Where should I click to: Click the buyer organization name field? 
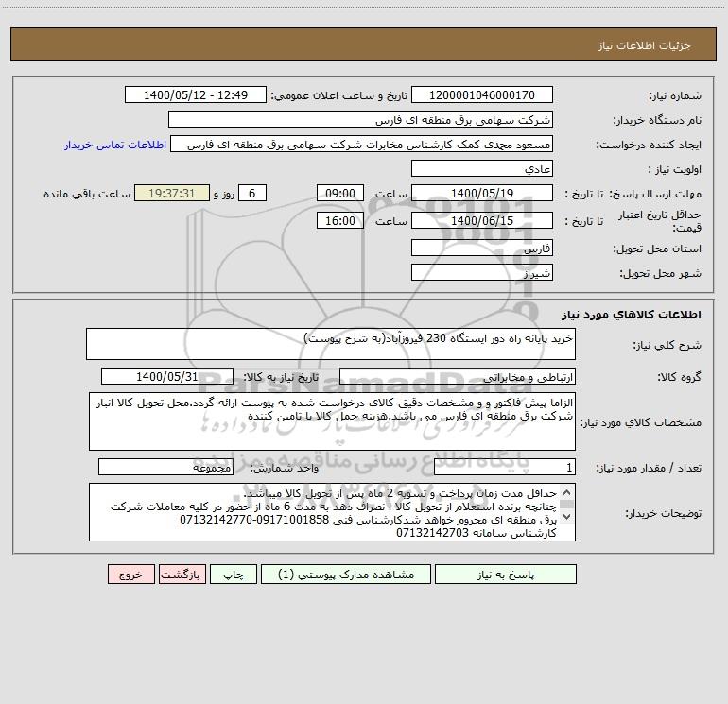[360, 119]
